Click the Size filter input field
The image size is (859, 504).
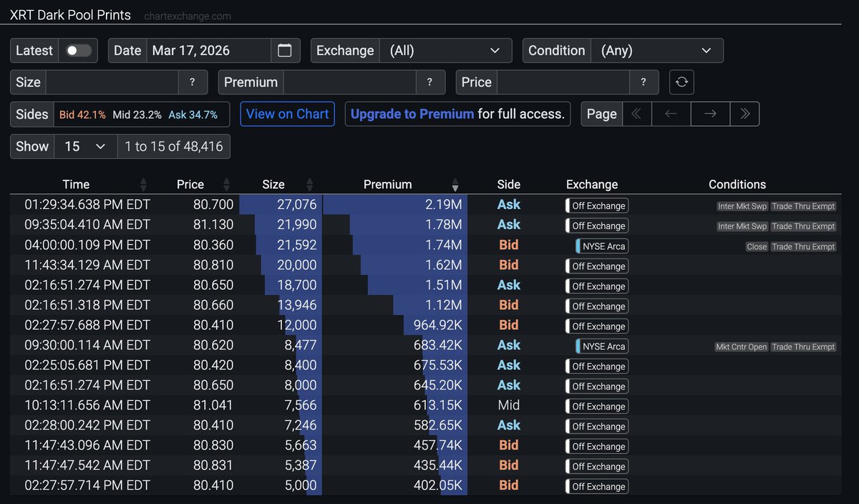coord(112,82)
